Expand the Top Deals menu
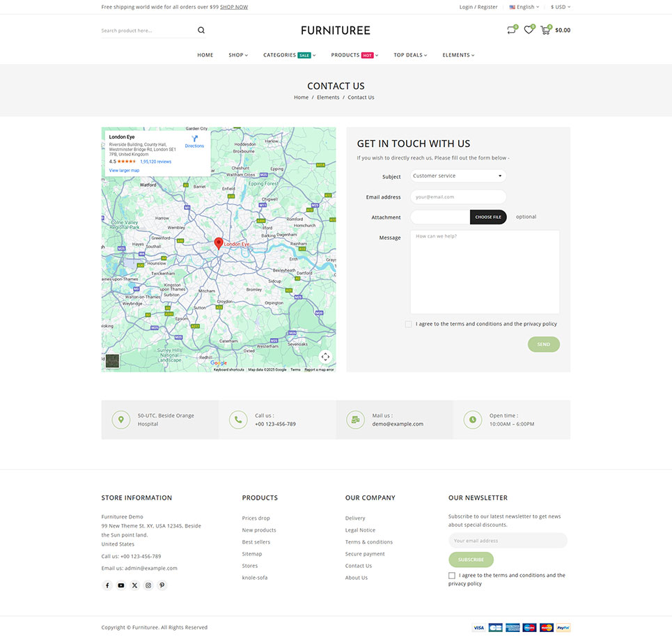672x639 pixels. [410, 55]
